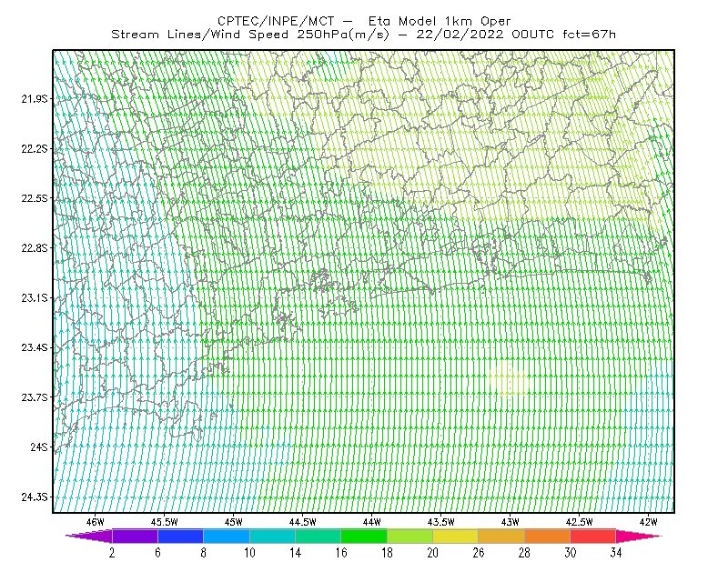Click the longitude label '45.5W'
The image size is (728, 562).
coord(165,522)
